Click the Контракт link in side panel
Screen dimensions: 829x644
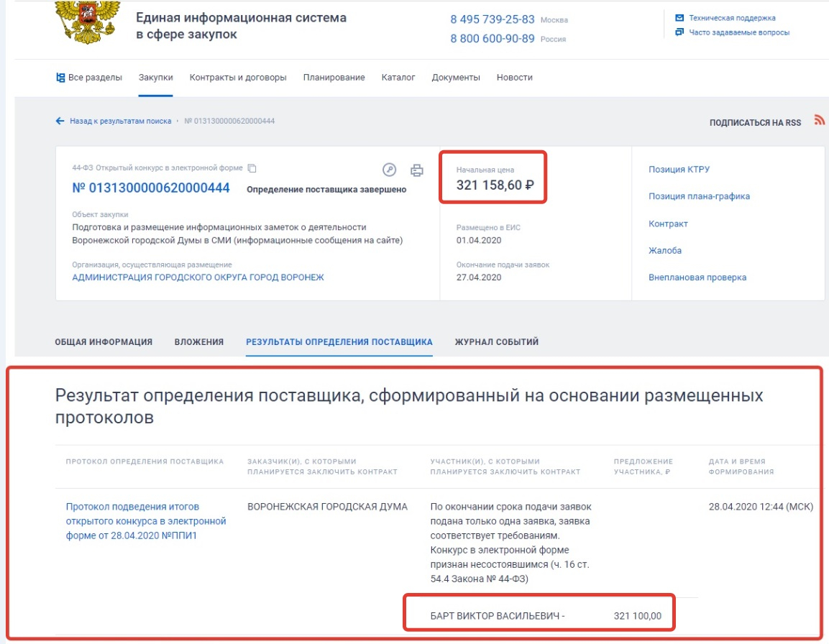click(668, 224)
